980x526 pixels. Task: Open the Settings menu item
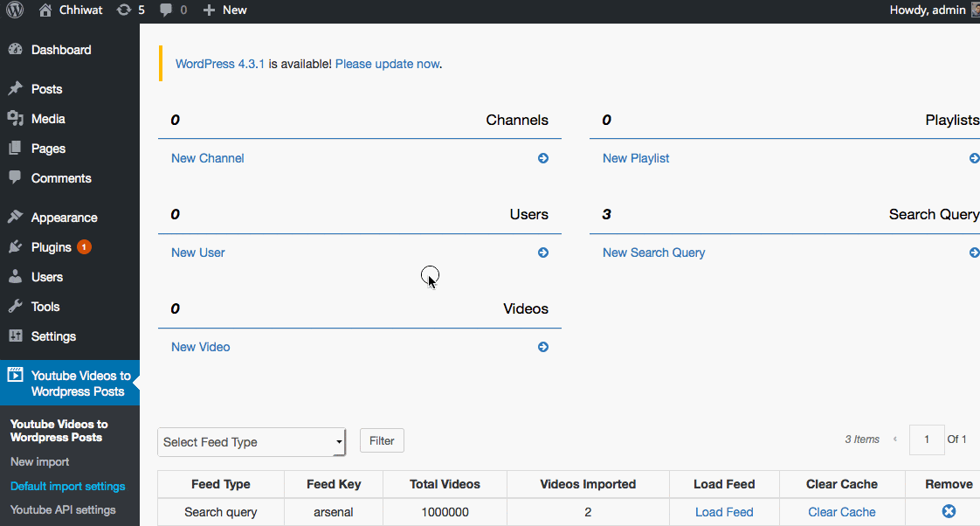[54, 336]
